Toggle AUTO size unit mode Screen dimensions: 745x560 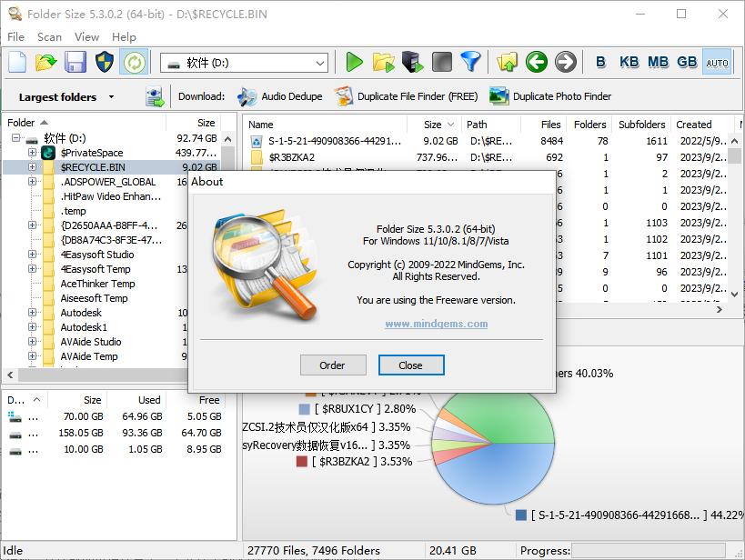pos(717,62)
